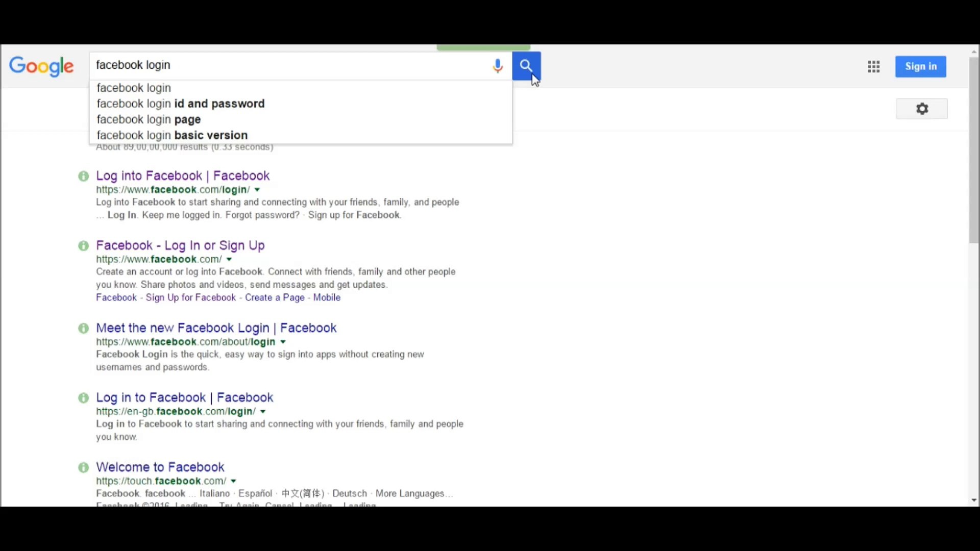Click the https://en-gb.facebook.com/login/ URL text
Screen dimensions: 980x551
click(176, 412)
